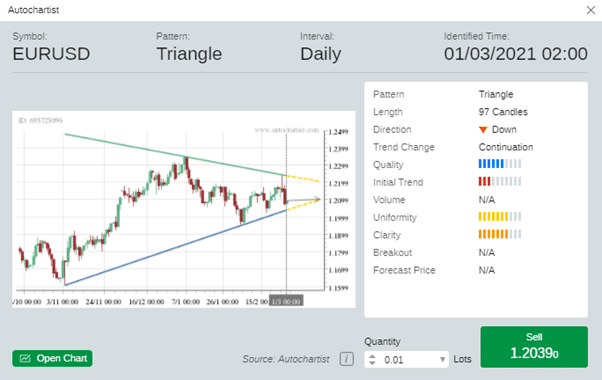Click the Sell 1.2039 button
The width and height of the screenshot is (602, 380).
[x=534, y=347]
